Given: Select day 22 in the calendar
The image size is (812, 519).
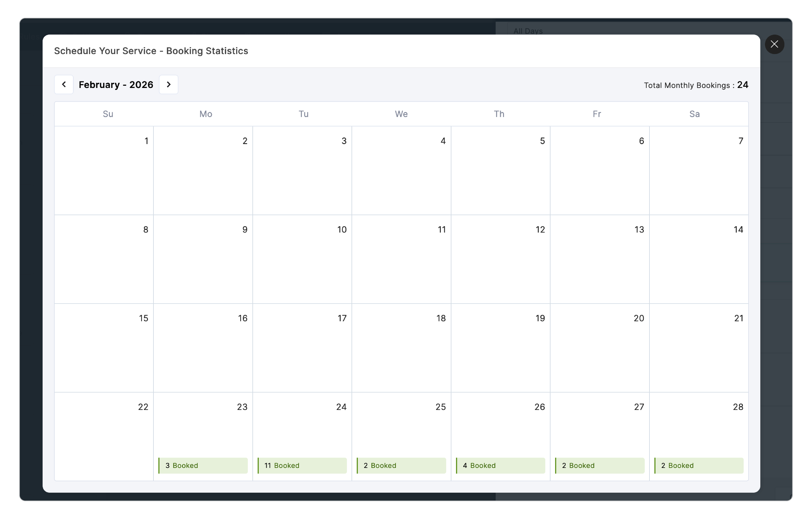Looking at the screenshot, I should coord(104,436).
